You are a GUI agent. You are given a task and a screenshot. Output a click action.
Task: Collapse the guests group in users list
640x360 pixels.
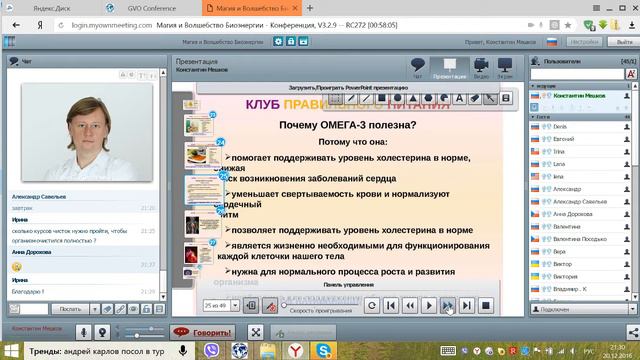532,117
